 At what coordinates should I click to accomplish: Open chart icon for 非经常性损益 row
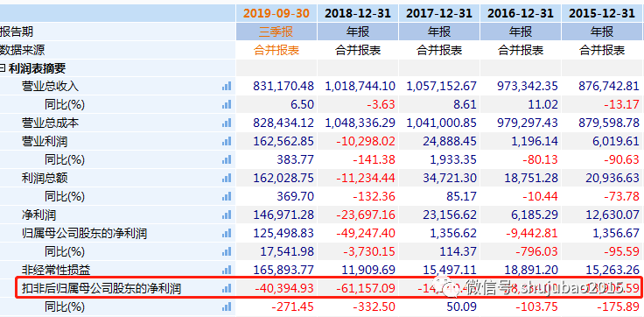click(227, 270)
